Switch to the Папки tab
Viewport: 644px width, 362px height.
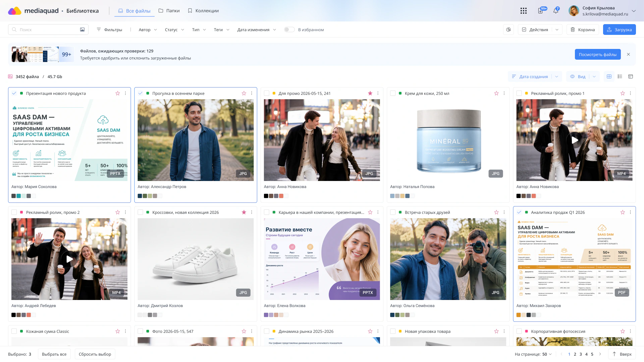tap(169, 11)
